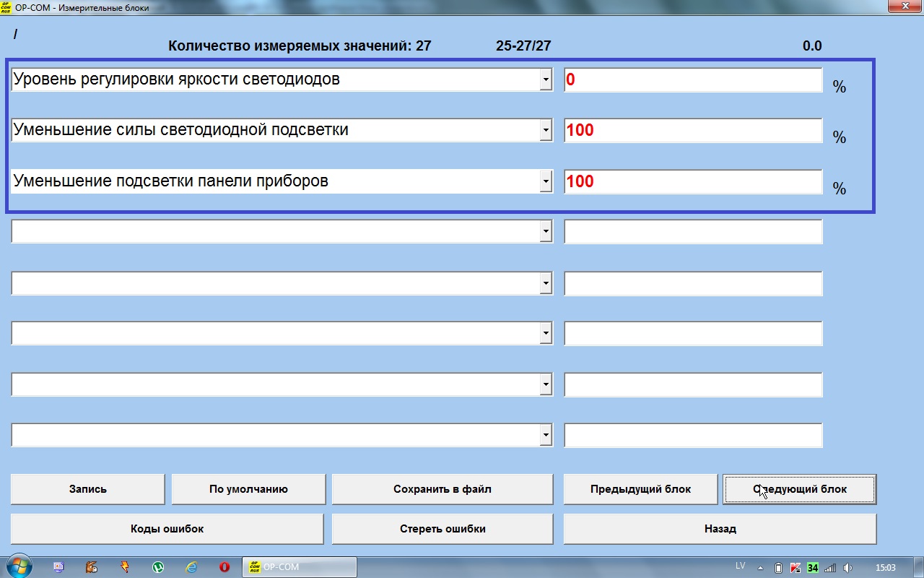
Task: Expand the instrument panel backlight dropdown
Action: tap(546, 182)
